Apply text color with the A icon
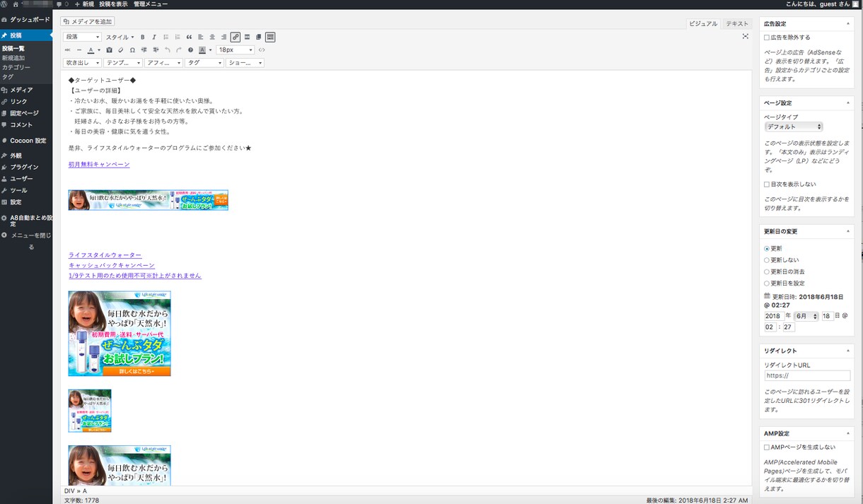The image size is (863, 504). click(x=91, y=50)
